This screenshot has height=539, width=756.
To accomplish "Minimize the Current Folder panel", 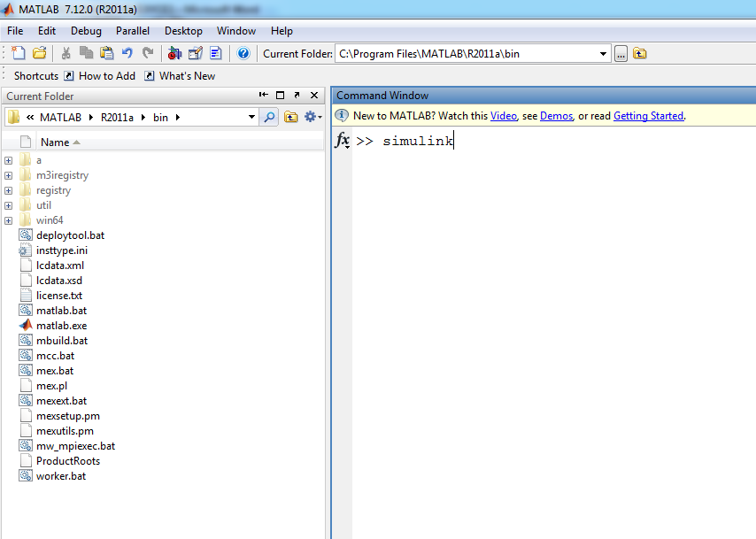I will tap(263, 95).
